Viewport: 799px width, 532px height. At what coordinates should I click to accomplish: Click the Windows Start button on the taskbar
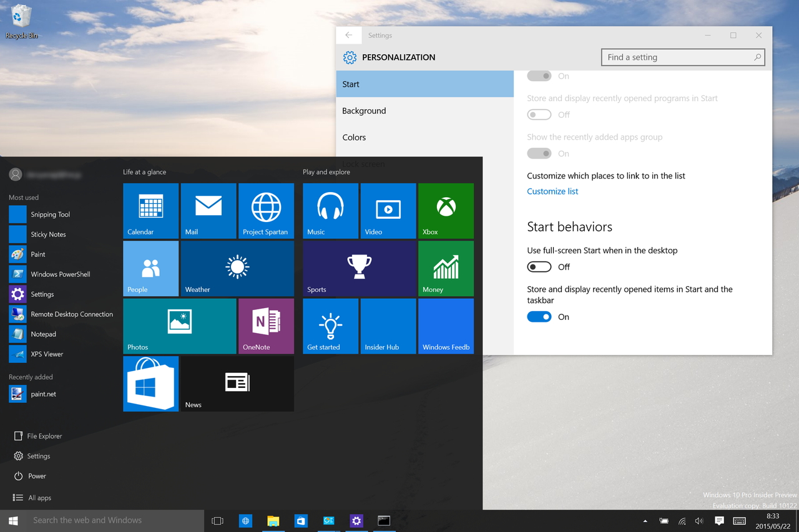click(13, 521)
